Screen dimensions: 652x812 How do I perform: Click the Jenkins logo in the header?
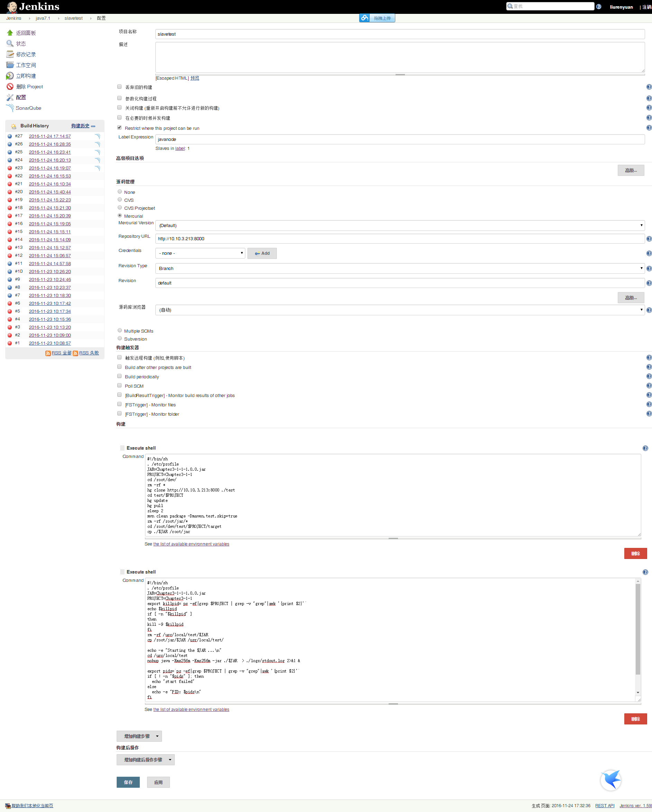pyautogui.click(x=33, y=7)
